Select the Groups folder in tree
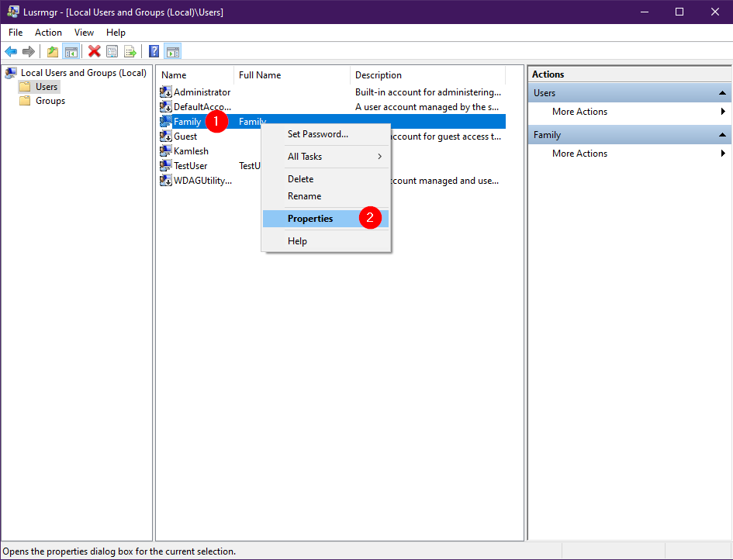The width and height of the screenshot is (733, 560). click(50, 101)
